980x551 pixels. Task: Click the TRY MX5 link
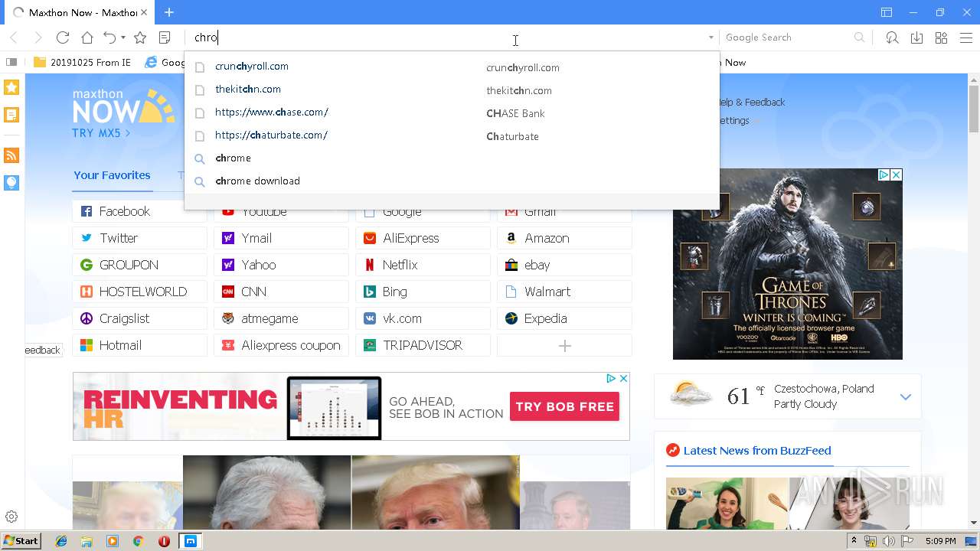pos(101,133)
